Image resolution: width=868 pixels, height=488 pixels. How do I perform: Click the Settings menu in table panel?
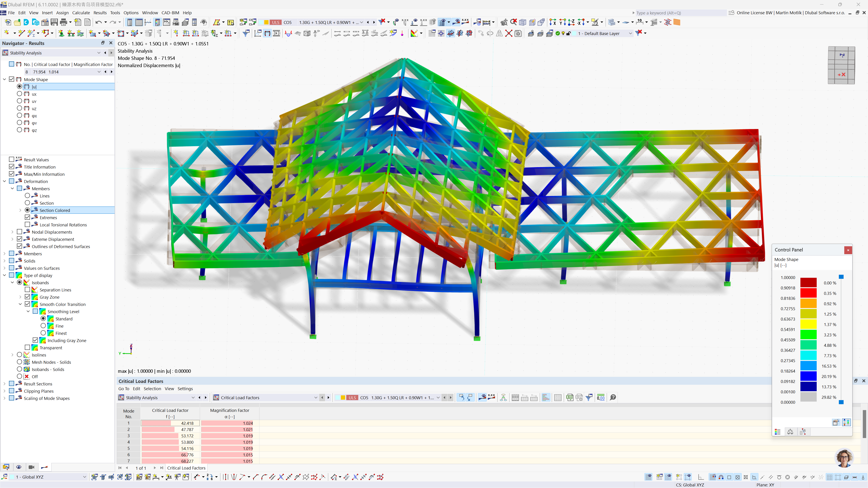185,389
